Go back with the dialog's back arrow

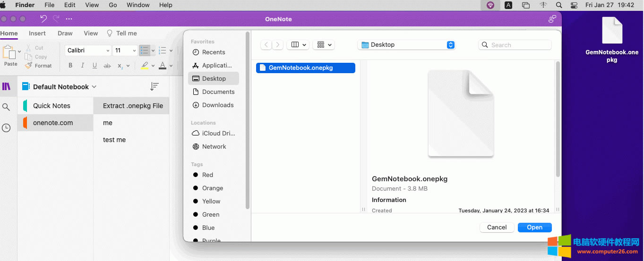coord(266,45)
